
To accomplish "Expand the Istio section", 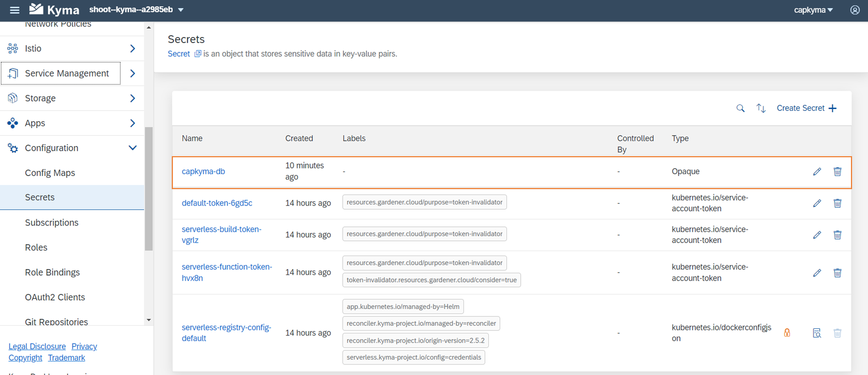I will point(133,48).
